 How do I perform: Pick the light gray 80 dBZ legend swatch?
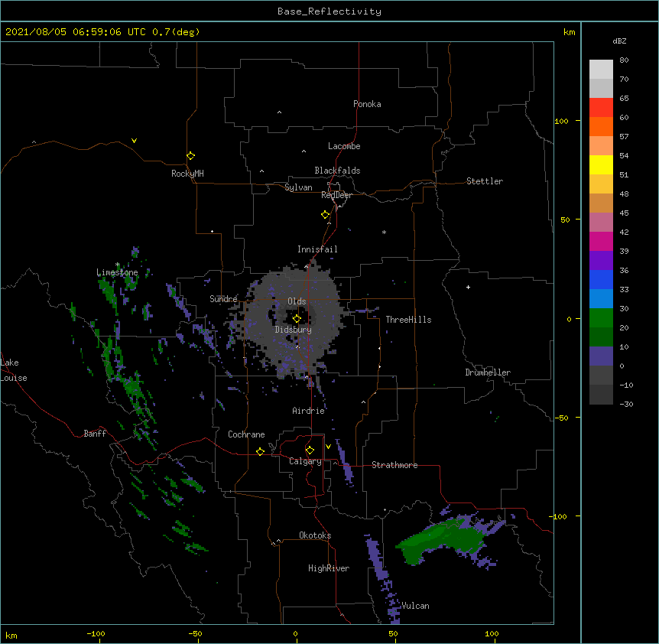pos(601,70)
